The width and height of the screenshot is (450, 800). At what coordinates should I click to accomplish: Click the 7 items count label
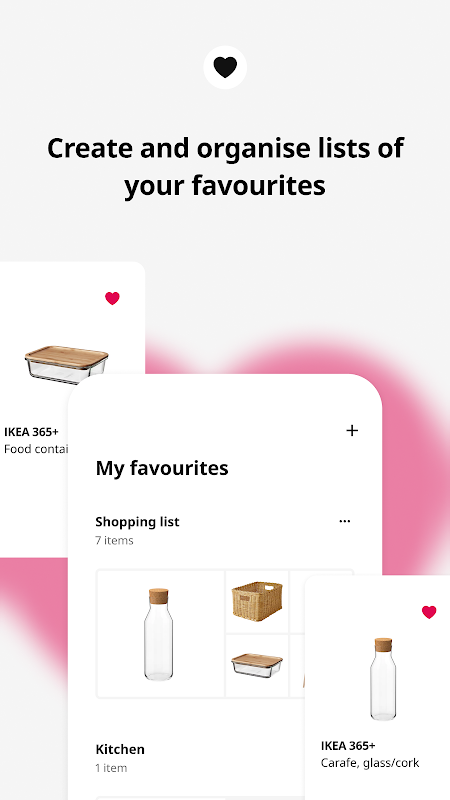click(114, 540)
